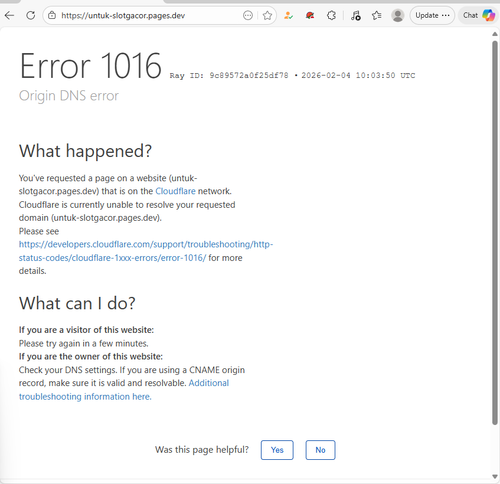
Task: Open the music media control icon
Action: (356, 15)
